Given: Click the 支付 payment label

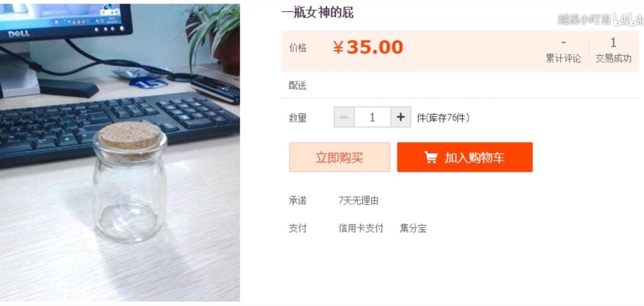Looking at the screenshot, I should (297, 228).
